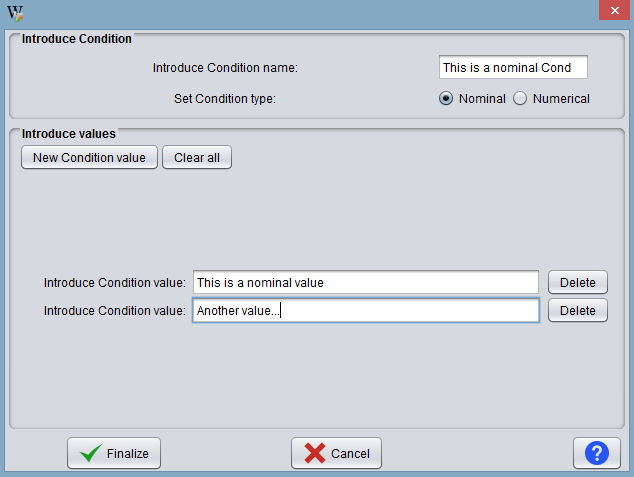Click the 'This is a nominal value' field
Screen dimensions: 634x477
pos(366,282)
